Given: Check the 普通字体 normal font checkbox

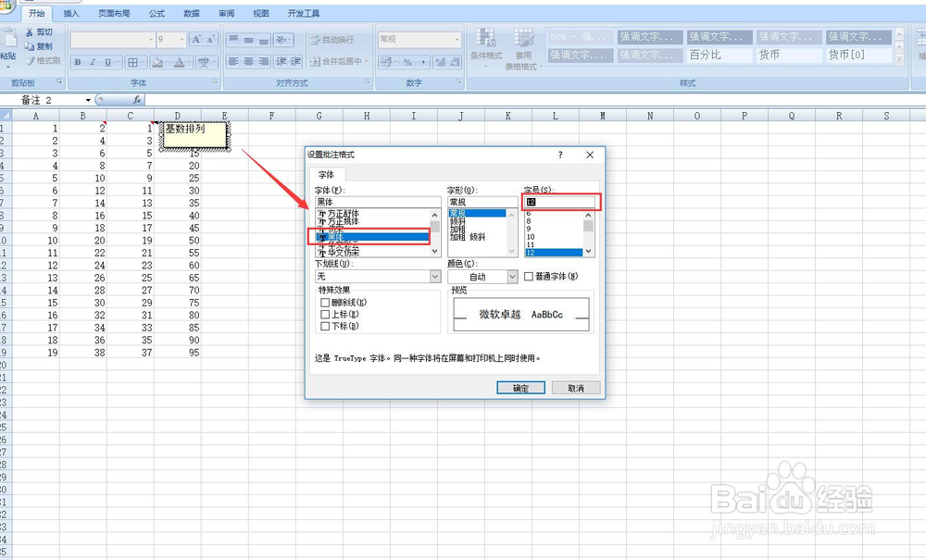Looking at the screenshot, I should click(529, 276).
